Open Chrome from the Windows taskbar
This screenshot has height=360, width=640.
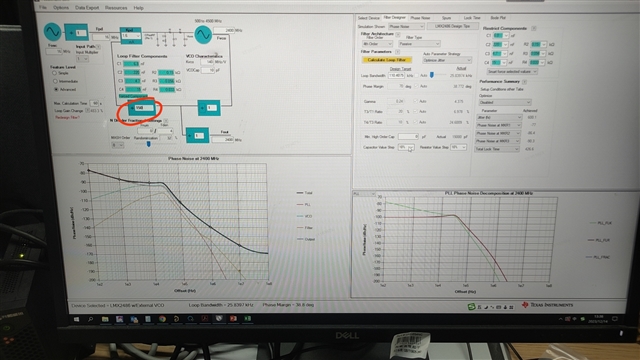162,319
